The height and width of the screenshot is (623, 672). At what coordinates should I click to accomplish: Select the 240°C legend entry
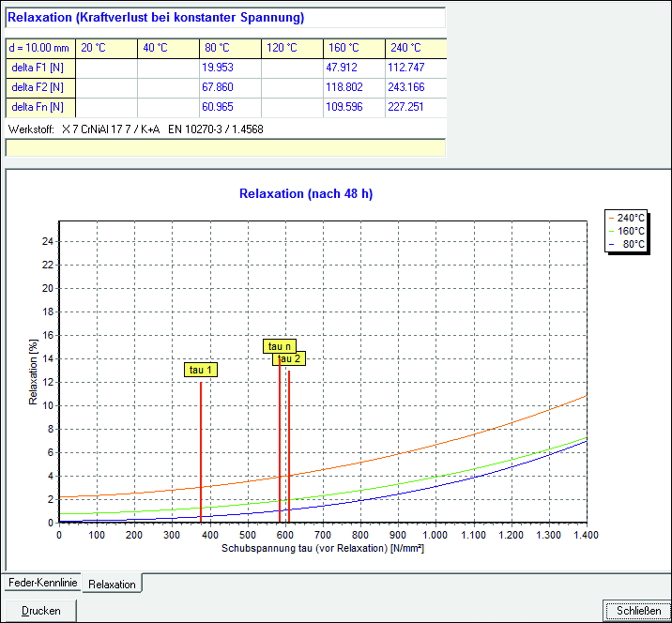tap(628, 218)
